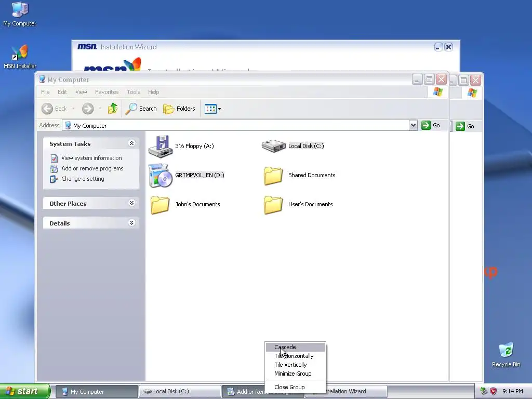The width and height of the screenshot is (532, 399).
Task: Click the Change a setting link
Action: (83, 179)
